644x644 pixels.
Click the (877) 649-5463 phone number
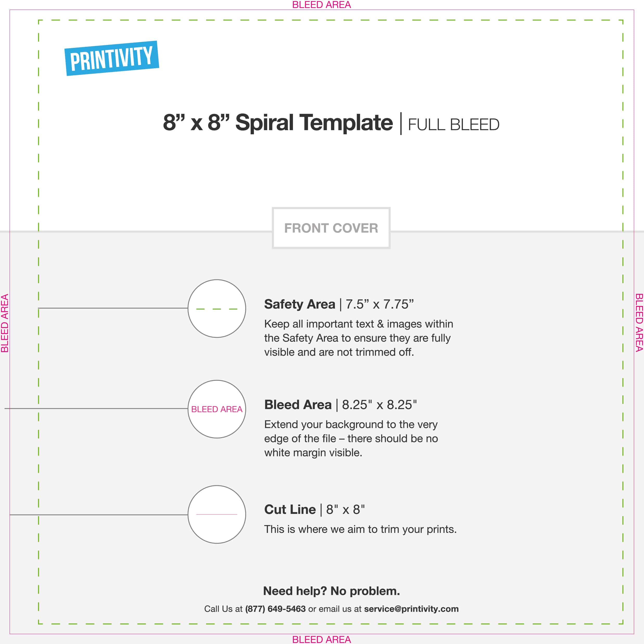[x=275, y=609]
